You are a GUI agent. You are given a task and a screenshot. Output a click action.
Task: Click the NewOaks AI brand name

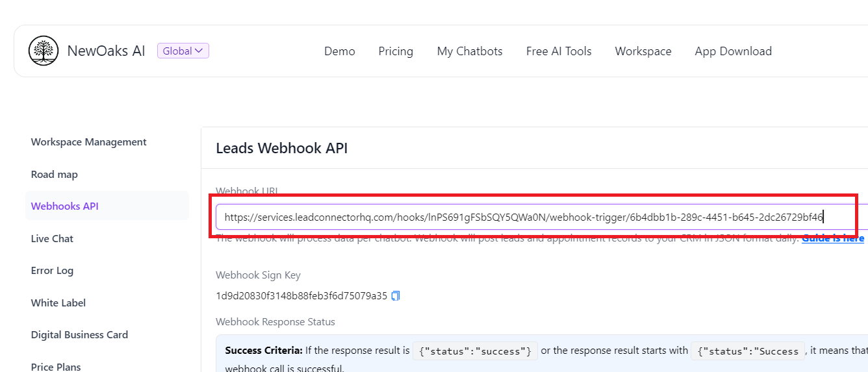point(106,51)
